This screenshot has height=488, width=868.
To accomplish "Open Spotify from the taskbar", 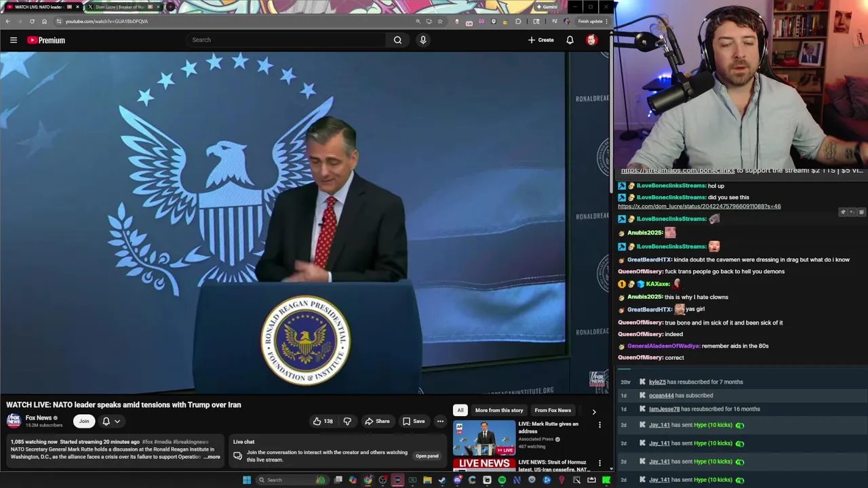I will click(x=502, y=480).
